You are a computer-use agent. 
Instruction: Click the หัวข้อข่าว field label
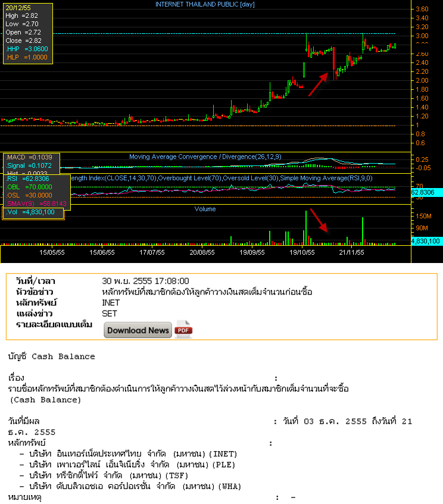pyautogui.click(x=35, y=292)
